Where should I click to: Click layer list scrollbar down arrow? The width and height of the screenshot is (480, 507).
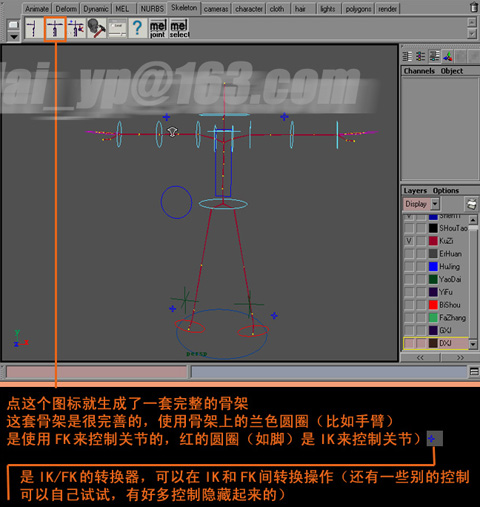coord(473,344)
